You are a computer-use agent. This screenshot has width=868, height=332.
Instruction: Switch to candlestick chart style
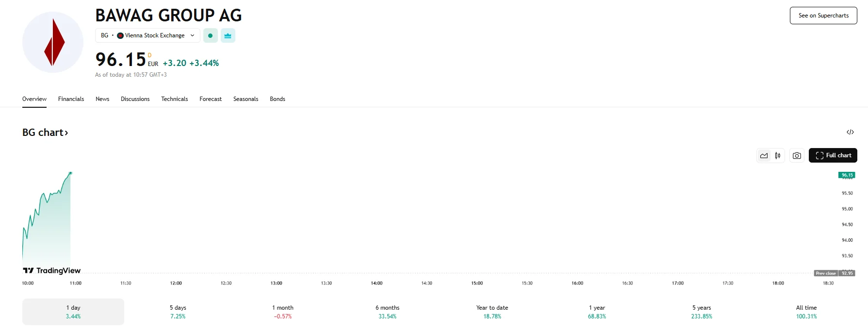(x=778, y=155)
